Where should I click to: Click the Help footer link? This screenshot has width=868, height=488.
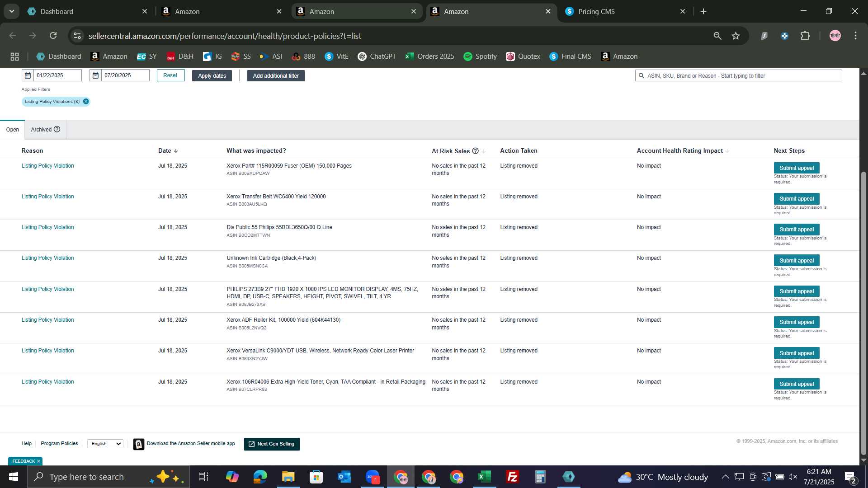[27, 444]
